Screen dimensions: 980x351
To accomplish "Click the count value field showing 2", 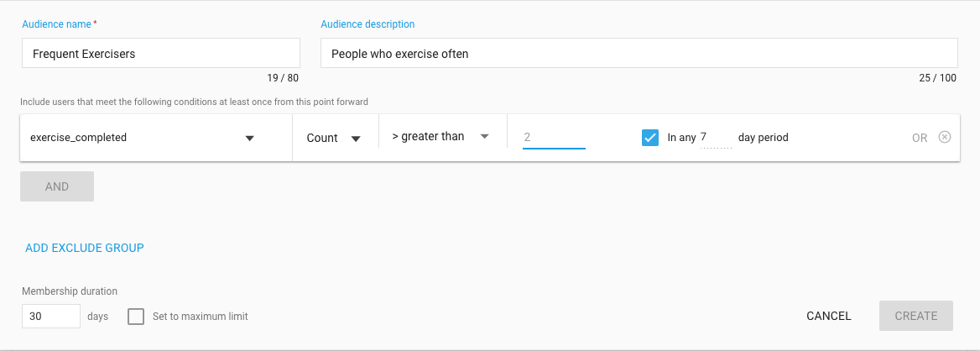I will pyautogui.click(x=554, y=137).
